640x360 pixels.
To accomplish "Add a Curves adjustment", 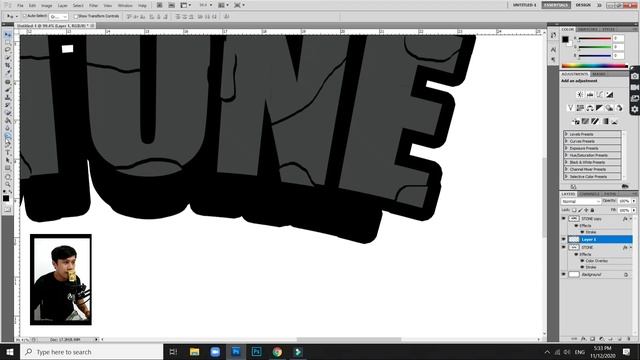I will [x=600, y=95].
